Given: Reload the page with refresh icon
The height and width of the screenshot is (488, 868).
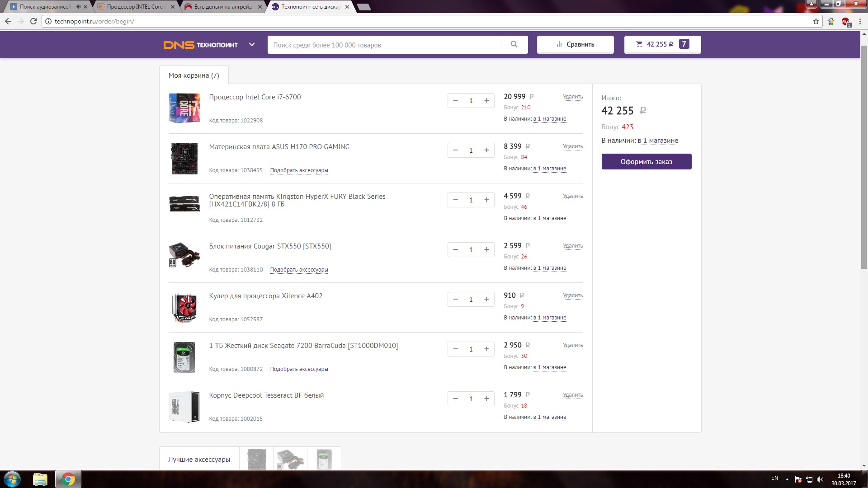Looking at the screenshot, I should pyautogui.click(x=33, y=21).
